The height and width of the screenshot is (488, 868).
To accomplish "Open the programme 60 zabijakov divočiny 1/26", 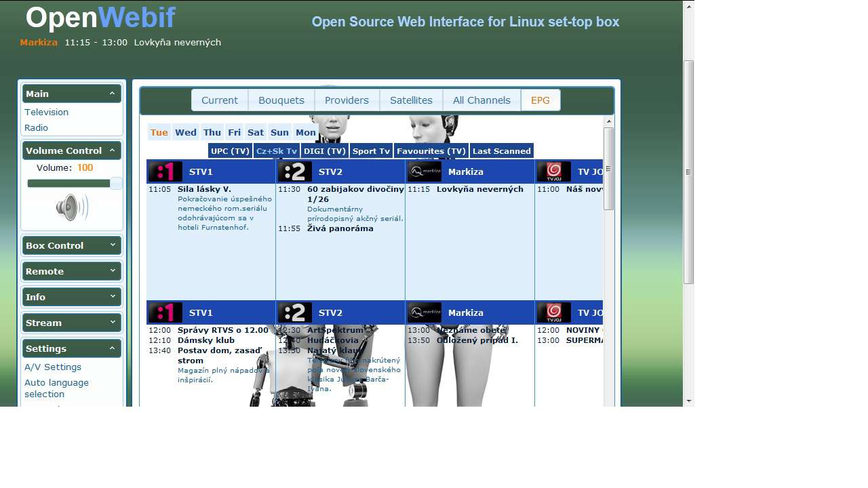I will [355, 194].
